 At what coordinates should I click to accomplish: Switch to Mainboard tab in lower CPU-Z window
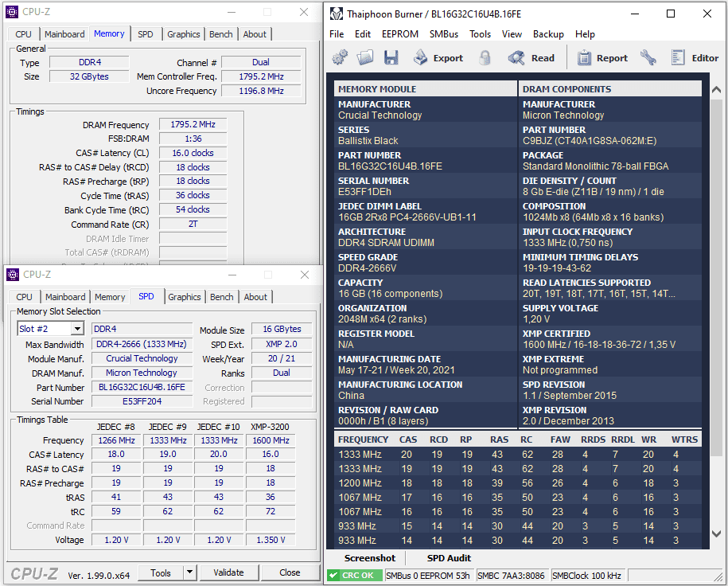coord(65,297)
